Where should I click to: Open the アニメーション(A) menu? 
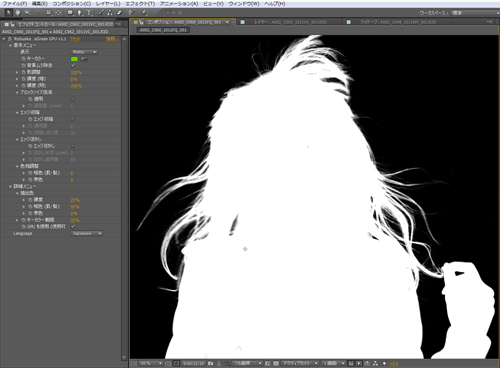[179, 4]
